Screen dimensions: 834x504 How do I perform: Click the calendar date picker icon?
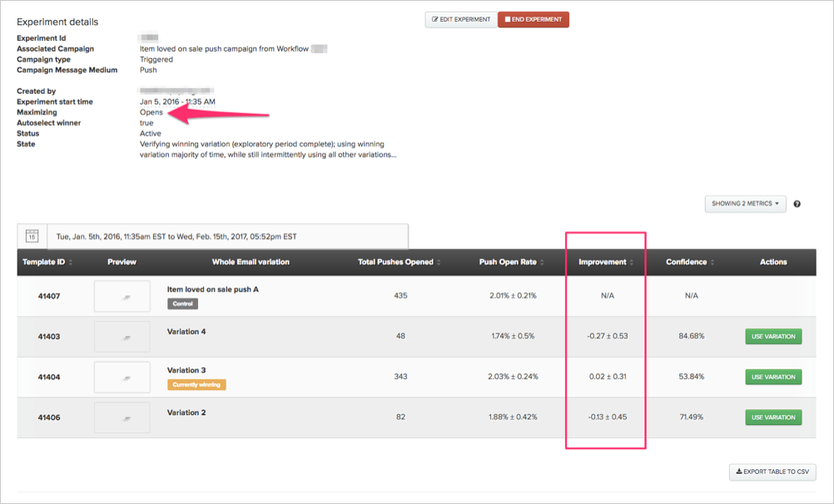coord(32,236)
